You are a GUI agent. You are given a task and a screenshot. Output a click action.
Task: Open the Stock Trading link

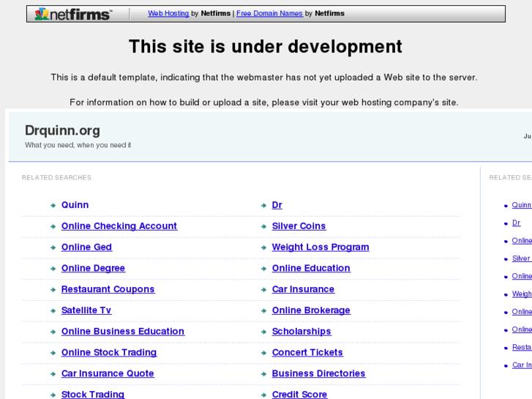(x=93, y=395)
